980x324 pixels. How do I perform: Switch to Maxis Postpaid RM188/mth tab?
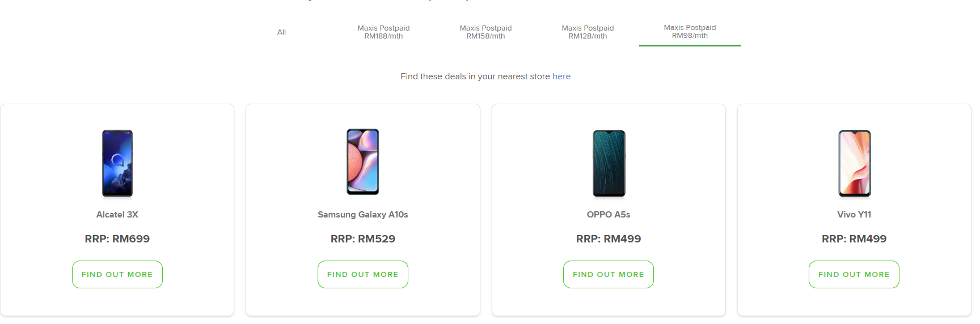click(x=383, y=32)
